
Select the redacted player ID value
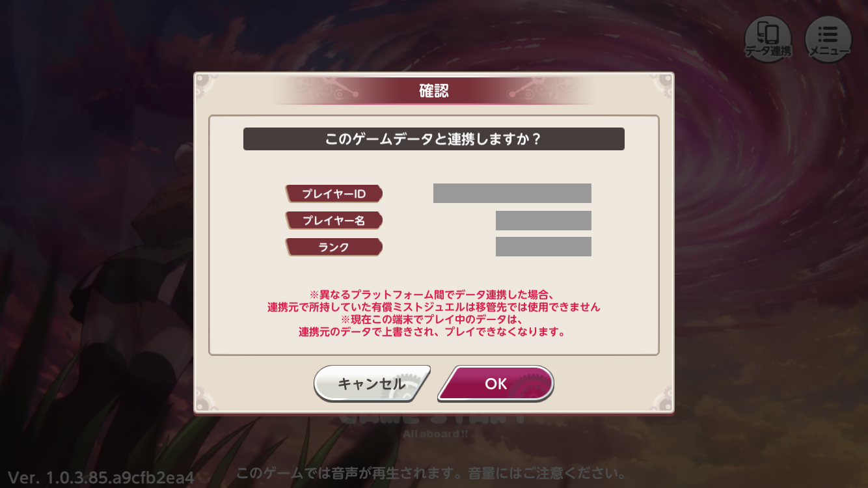[x=512, y=193]
